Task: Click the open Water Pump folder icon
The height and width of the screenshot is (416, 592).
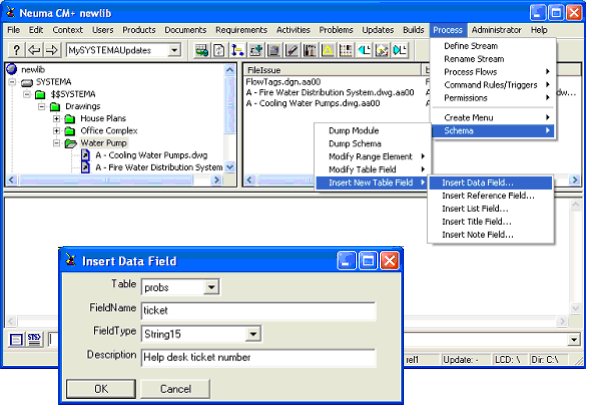Action: (x=70, y=143)
